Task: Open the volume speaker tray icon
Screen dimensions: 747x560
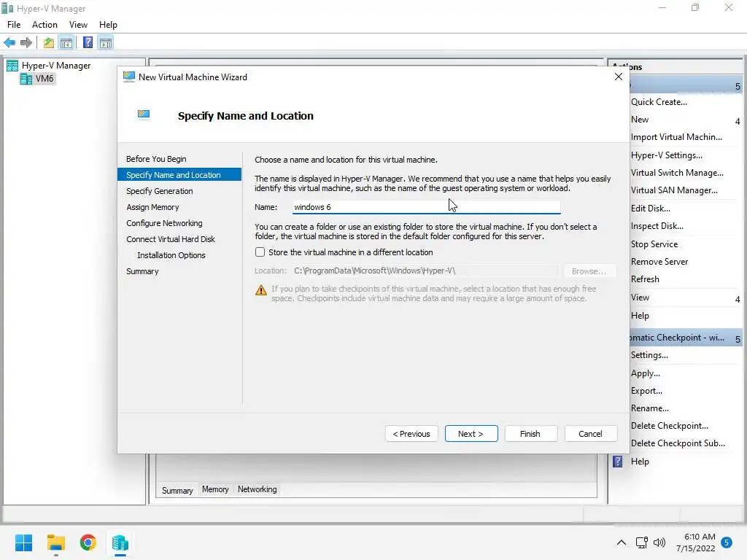Action: [659, 542]
